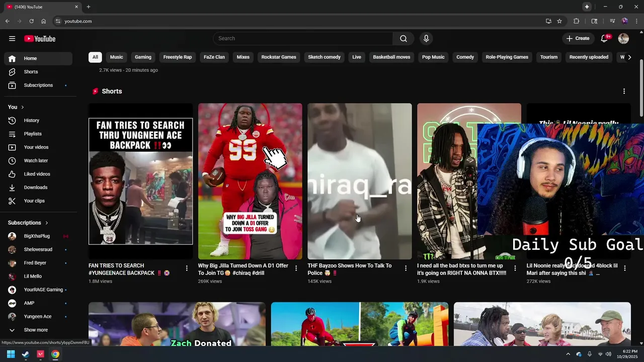Open options for the YUNGEENACE BACKPACK short

[187, 268]
